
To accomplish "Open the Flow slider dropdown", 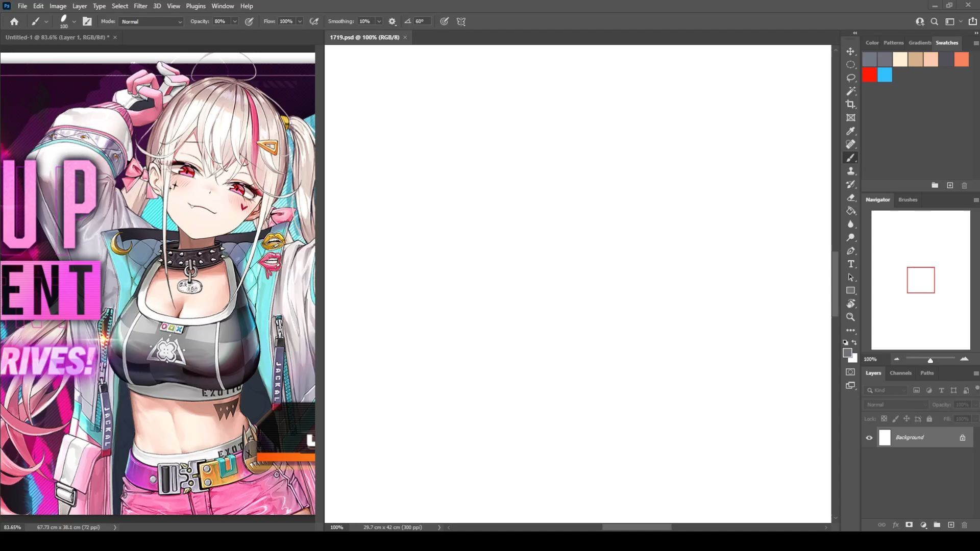I will coord(300,21).
